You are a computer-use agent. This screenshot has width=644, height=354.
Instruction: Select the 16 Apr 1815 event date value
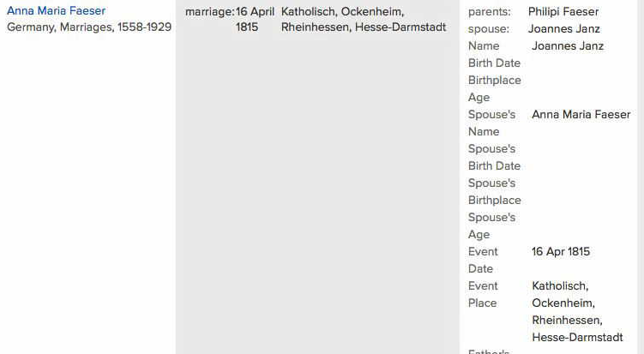tap(560, 252)
